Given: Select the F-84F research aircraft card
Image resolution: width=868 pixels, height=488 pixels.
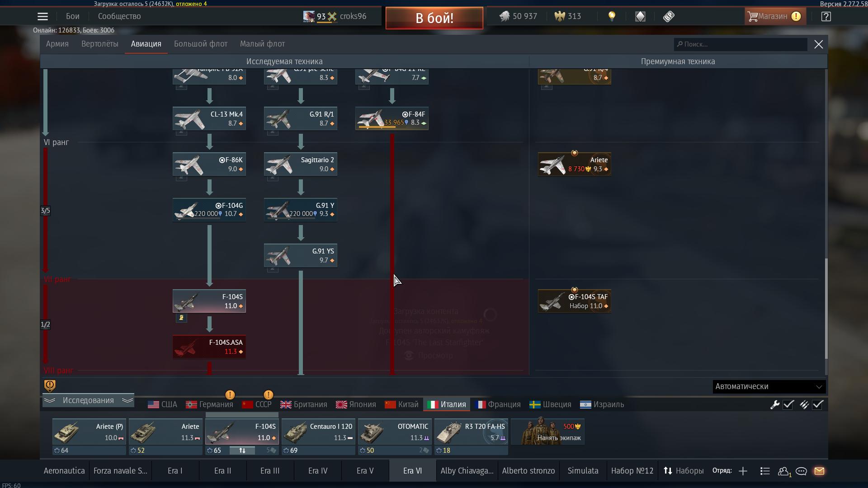Looking at the screenshot, I should [x=392, y=118].
